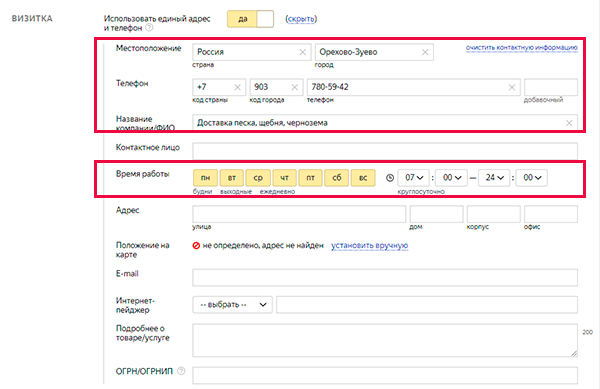Image resolution: width=600 pixels, height=389 pixels.
Task: Open help for single address and phone
Action: click(x=150, y=28)
